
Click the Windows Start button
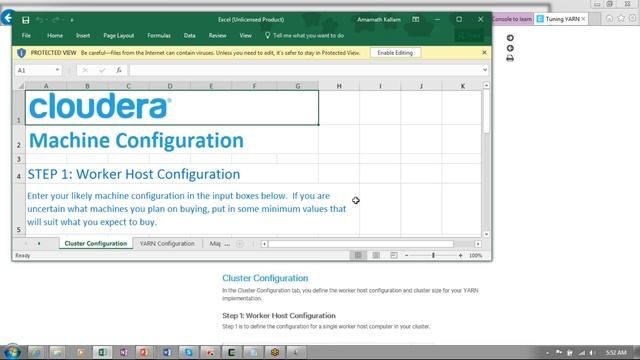tap(12, 352)
